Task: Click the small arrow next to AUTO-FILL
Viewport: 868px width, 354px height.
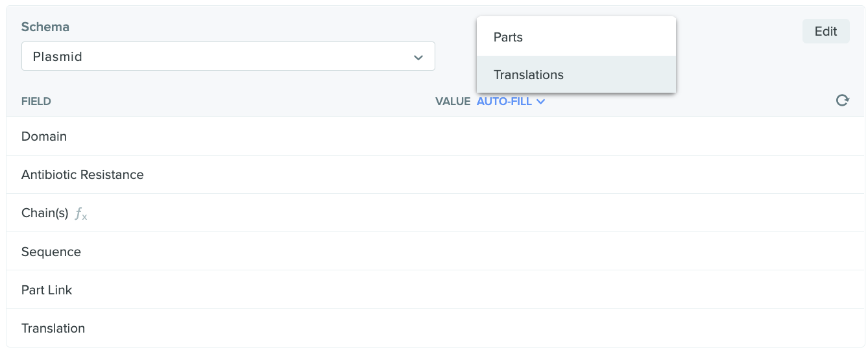Action: click(x=541, y=101)
